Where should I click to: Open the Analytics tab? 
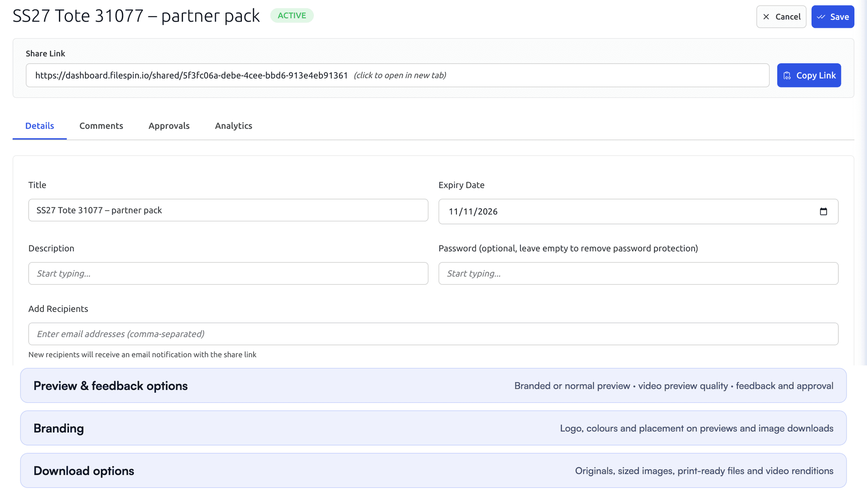[x=234, y=126]
